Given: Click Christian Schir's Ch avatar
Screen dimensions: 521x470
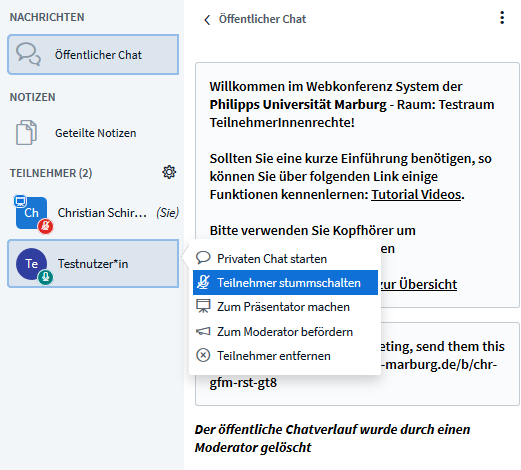Looking at the screenshot, I should pos(31,213).
